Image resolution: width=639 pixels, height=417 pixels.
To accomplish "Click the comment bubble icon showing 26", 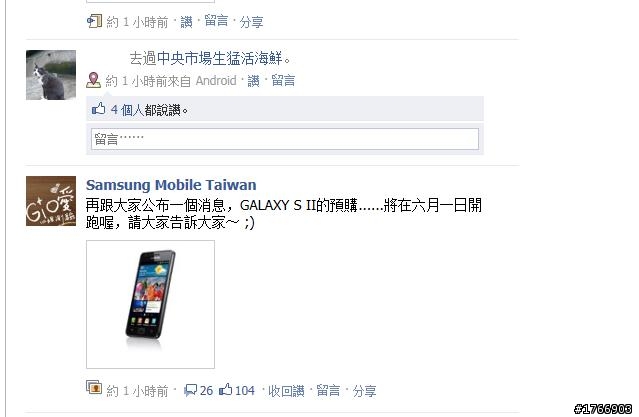I will [x=191, y=390].
